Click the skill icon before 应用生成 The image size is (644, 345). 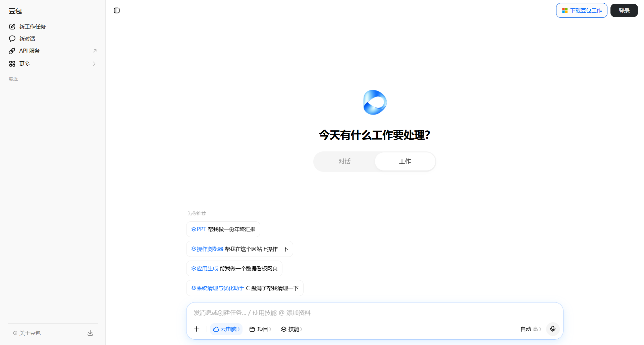[194, 269]
